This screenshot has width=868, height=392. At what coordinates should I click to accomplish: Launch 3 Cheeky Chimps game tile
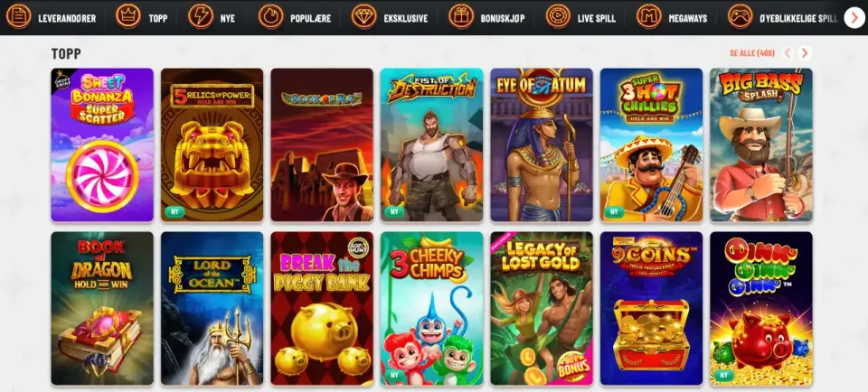(x=432, y=308)
